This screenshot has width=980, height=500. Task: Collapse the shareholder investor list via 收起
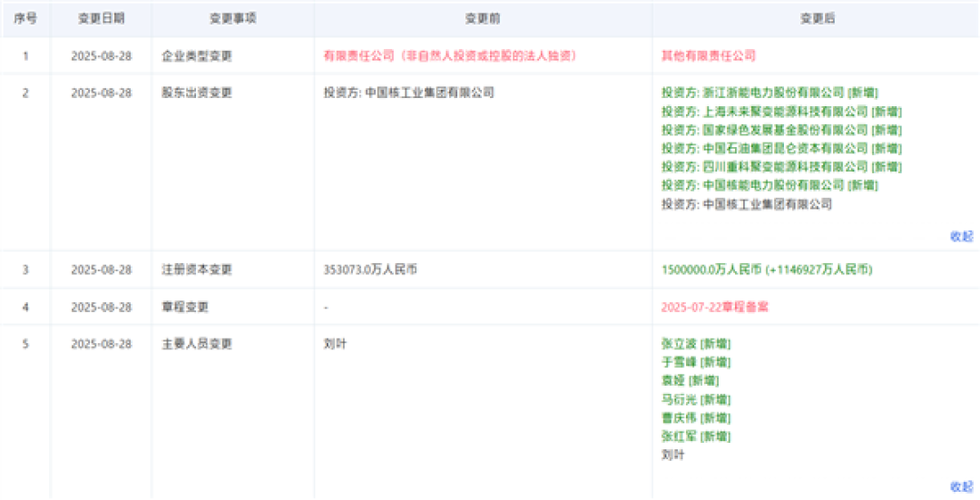click(961, 236)
